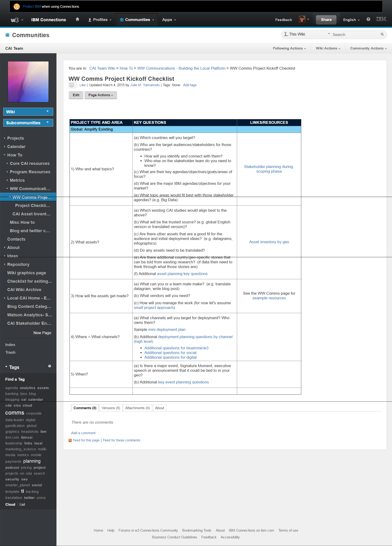Switch tag view to Cloud
The width and height of the screenshot is (392, 546).
click(10, 504)
